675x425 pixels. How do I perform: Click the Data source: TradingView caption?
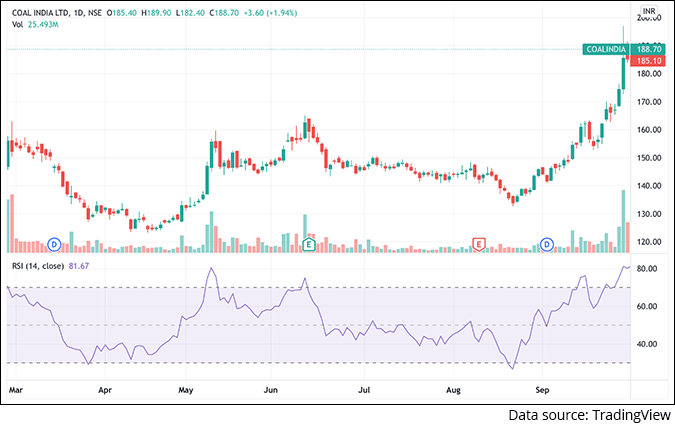click(589, 415)
